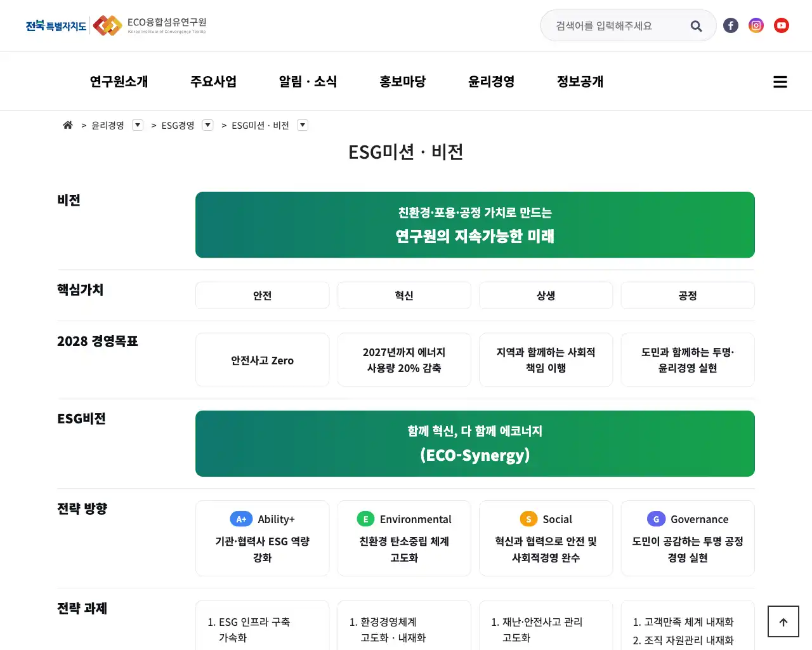
Task: Click the 2027년까지 에너지 사용량 20% 감축 card
Action: coord(404,360)
